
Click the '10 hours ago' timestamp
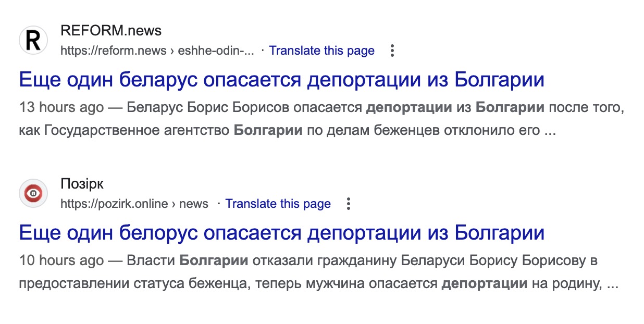(x=61, y=261)
